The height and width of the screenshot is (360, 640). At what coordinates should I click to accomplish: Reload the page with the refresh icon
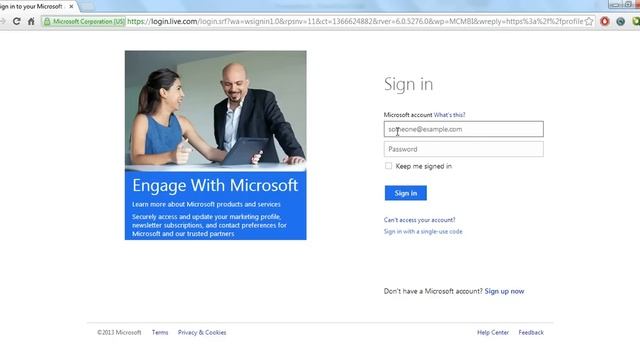coord(16,21)
